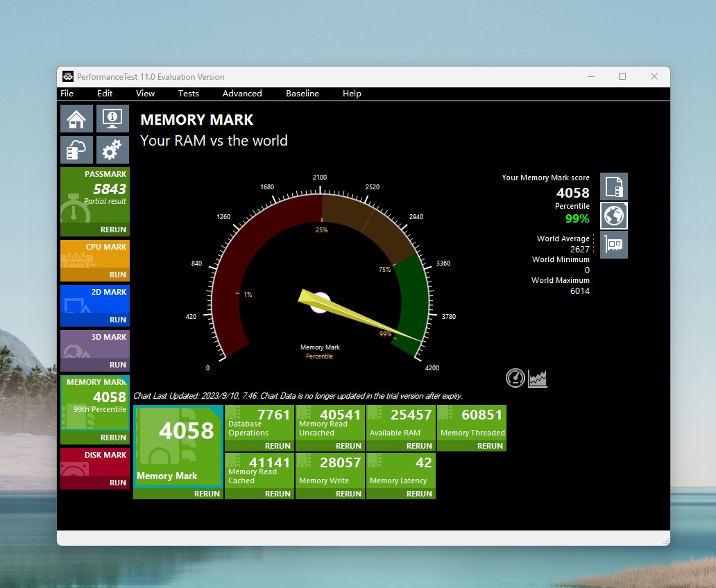This screenshot has height=588, width=716.
Task: Run the CPU Mark test
Action: coord(95,275)
